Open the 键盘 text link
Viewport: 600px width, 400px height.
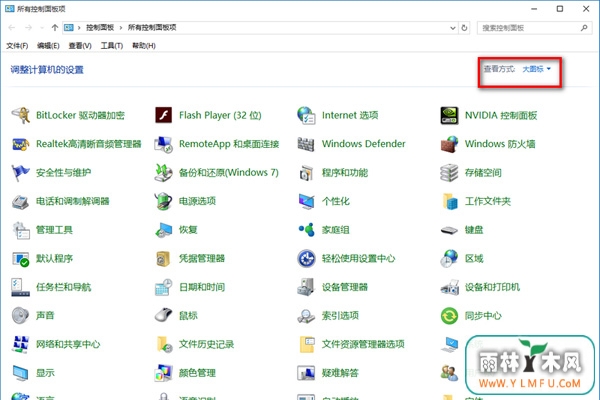[474, 230]
